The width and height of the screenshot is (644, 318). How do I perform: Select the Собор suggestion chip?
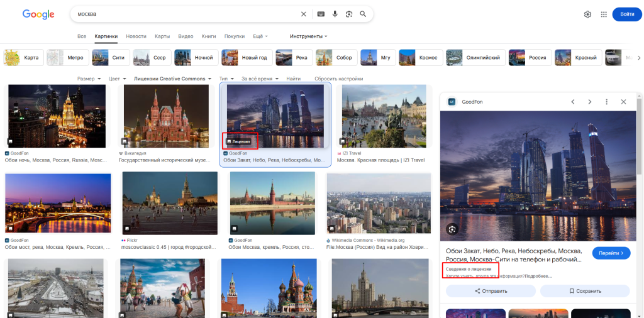click(337, 58)
